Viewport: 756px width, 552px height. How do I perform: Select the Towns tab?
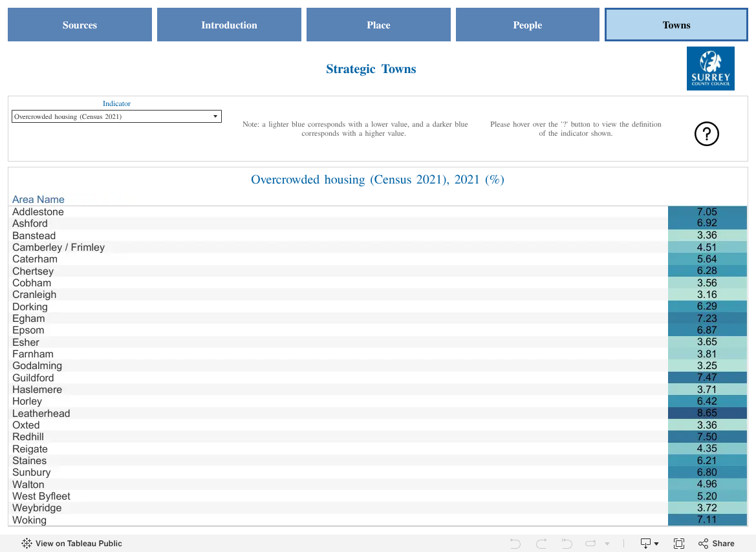[x=676, y=25]
